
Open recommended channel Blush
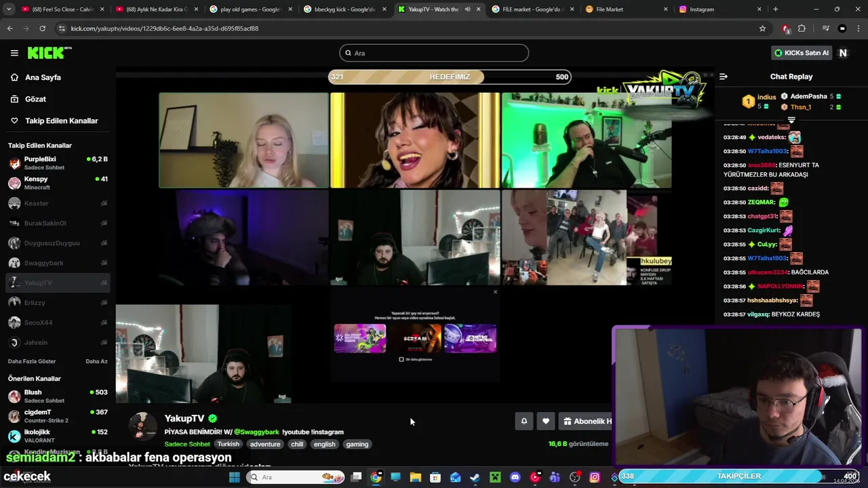[x=58, y=396]
